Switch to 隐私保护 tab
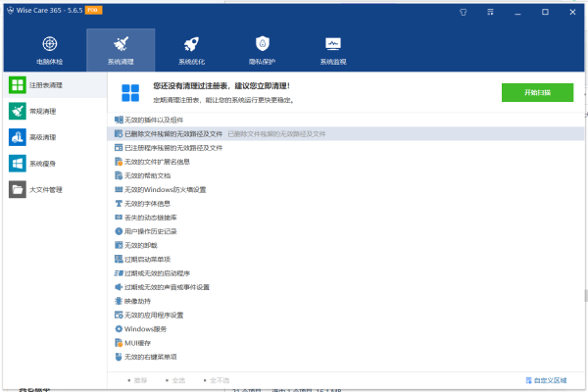The width and height of the screenshot is (588, 392). click(262, 50)
